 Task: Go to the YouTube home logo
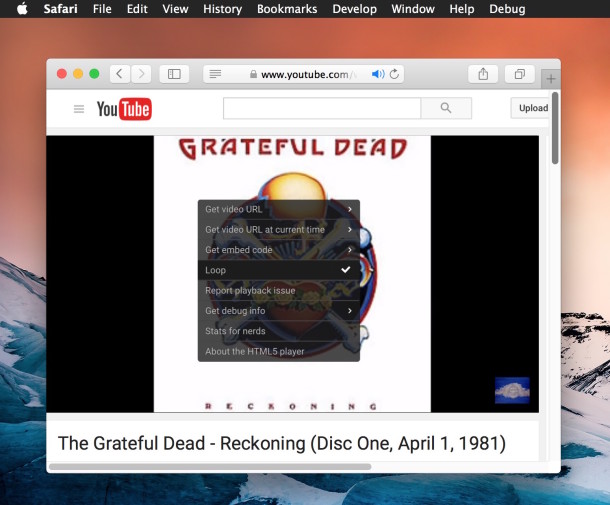tap(124, 109)
